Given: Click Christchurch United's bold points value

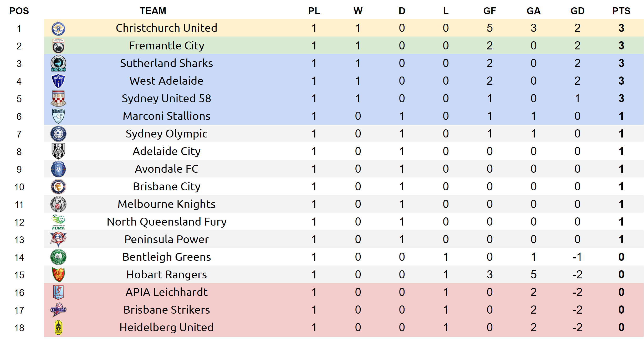Looking at the screenshot, I should coord(621,28).
